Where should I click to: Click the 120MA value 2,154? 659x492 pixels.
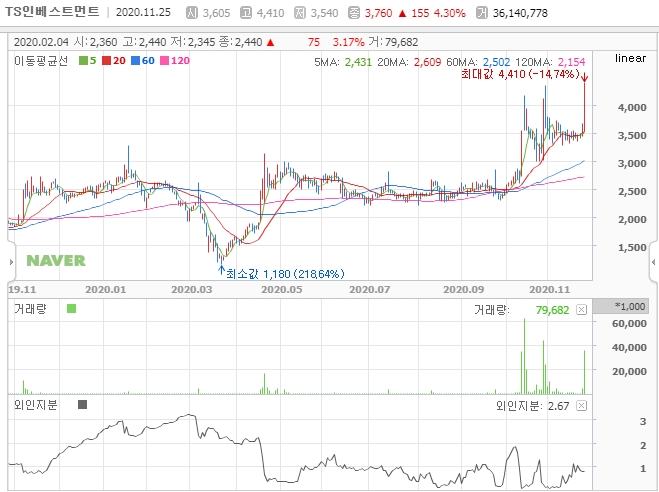point(571,62)
